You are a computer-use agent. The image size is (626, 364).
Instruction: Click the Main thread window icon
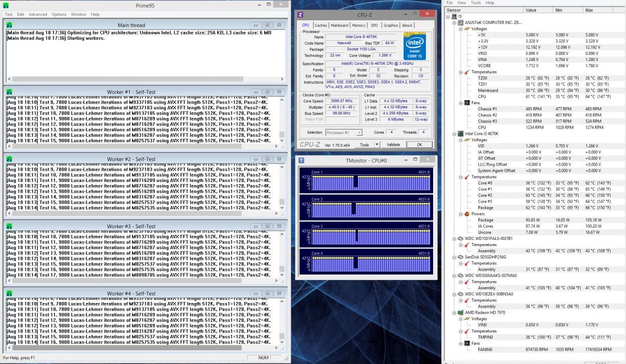pos(9,25)
